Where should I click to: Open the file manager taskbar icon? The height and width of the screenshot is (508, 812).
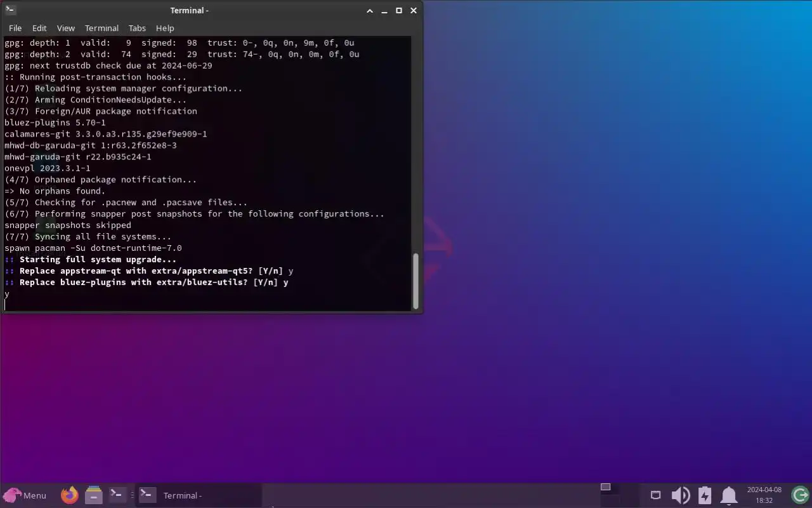pos(93,495)
